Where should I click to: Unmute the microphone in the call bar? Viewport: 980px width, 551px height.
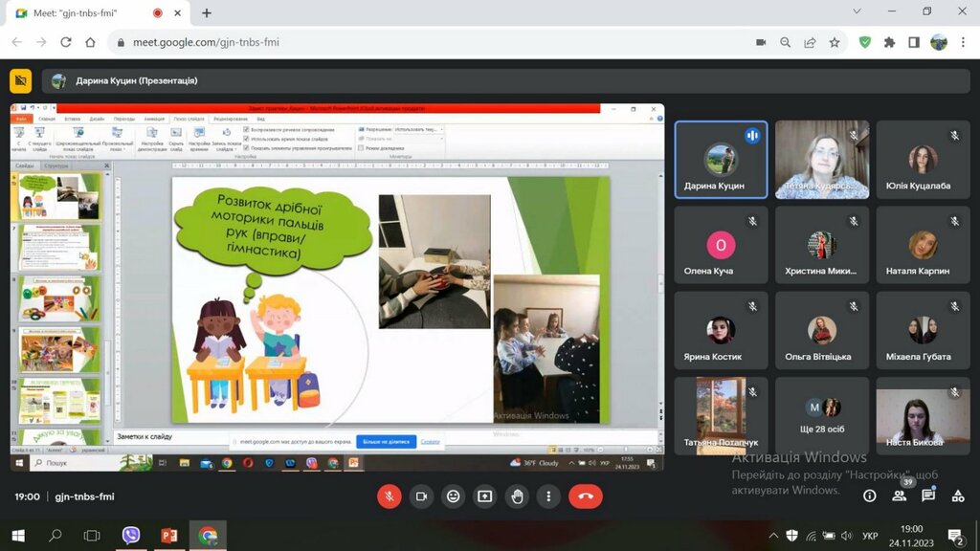(389, 496)
